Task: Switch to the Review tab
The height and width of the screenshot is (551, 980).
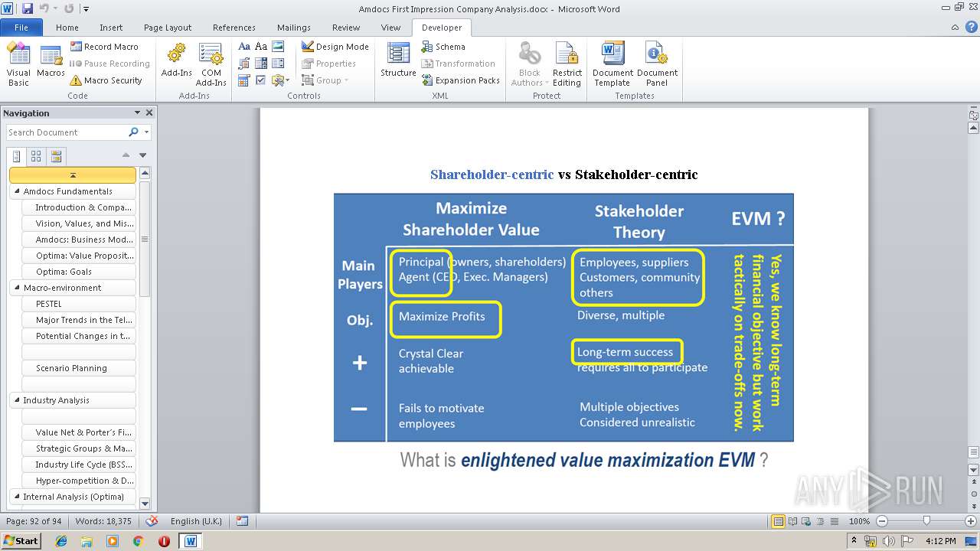Action: tap(346, 28)
